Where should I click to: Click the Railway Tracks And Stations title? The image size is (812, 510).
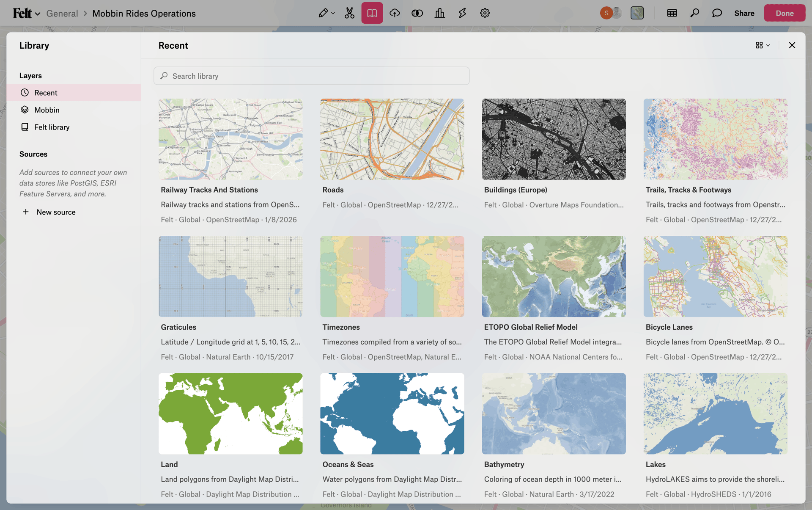[209, 190]
